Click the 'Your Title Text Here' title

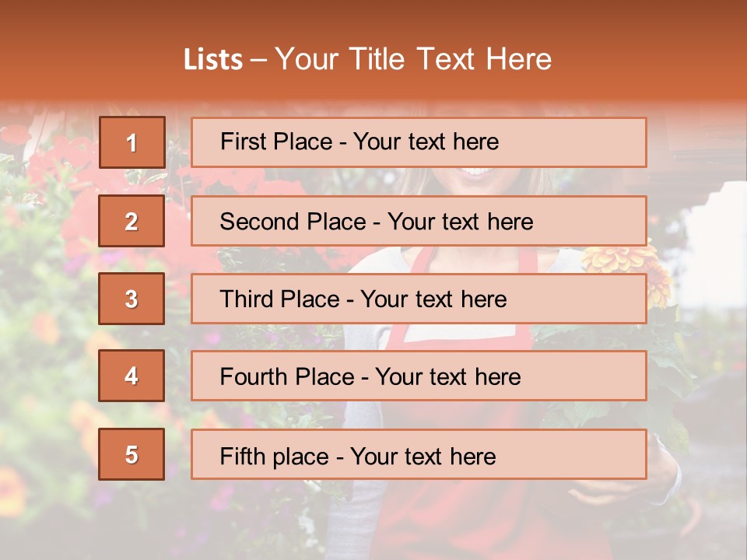click(x=412, y=59)
